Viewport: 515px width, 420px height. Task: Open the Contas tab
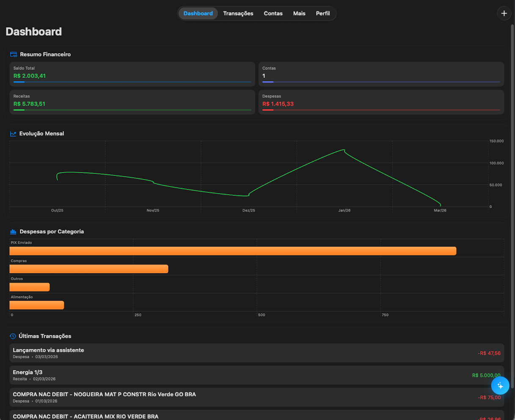[273, 13]
